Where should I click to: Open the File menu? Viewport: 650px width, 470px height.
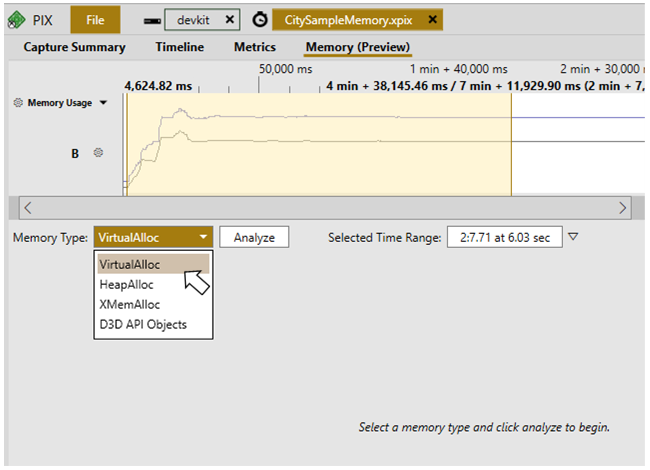[x=95, y=20]
